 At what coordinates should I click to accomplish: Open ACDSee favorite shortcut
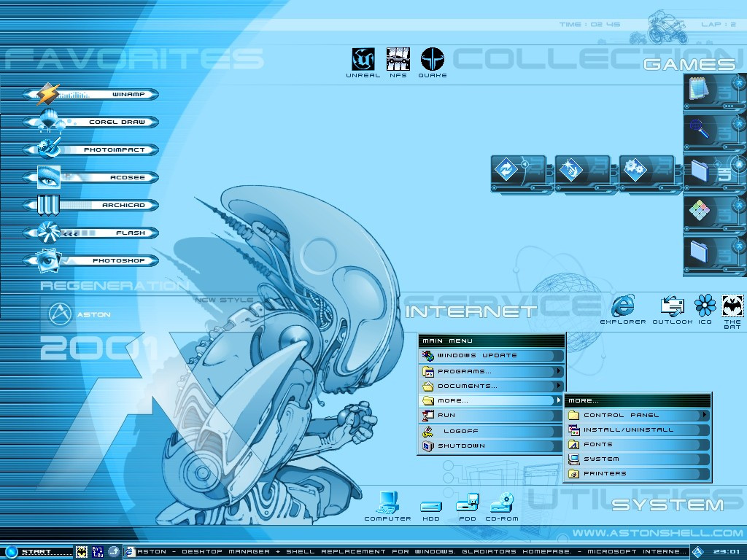(91, 177)
